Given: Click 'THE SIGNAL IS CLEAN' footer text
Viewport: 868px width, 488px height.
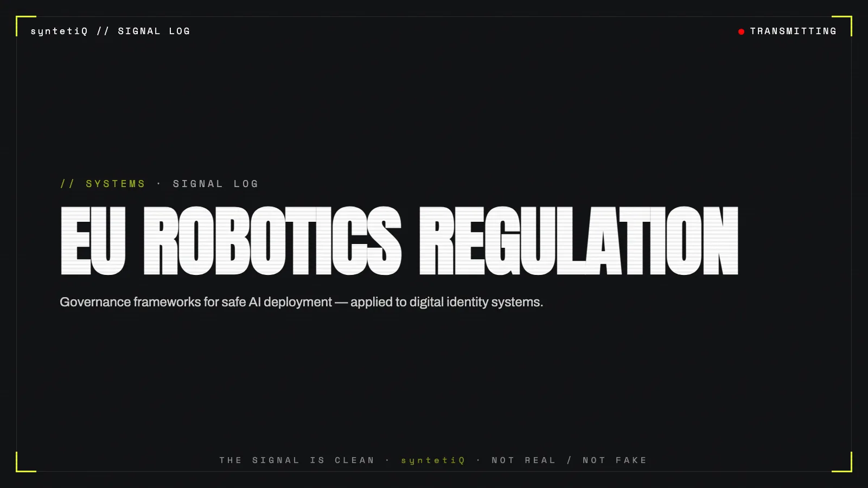Looking at the screenshot, I should coord(297,460).
